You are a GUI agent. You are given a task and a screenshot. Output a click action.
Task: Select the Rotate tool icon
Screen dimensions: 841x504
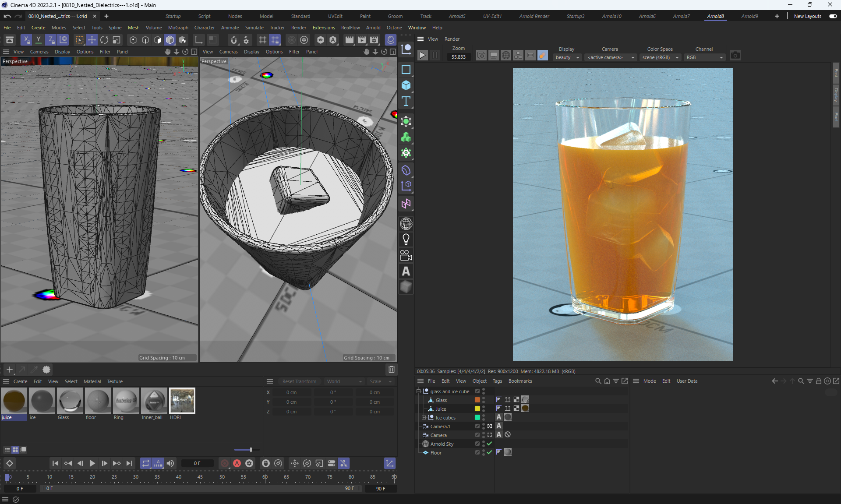pyautogui.click(x=104, y=40)
